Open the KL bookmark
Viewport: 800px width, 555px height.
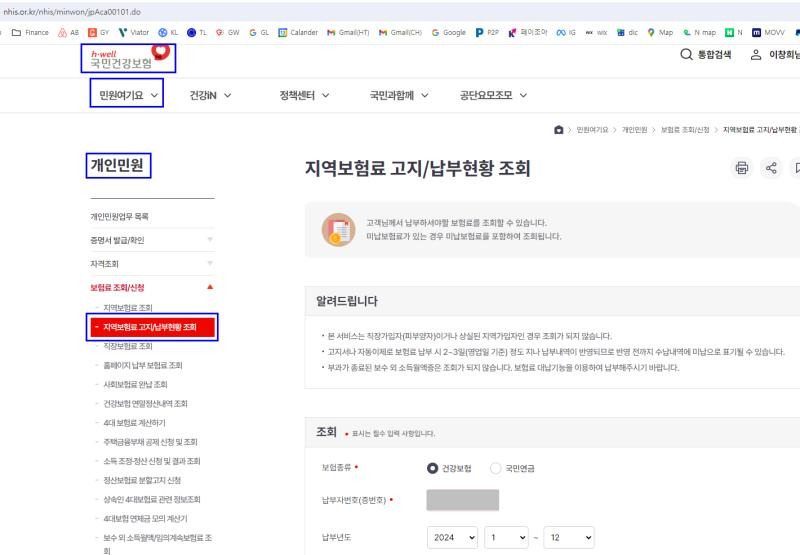click(x=168, y=32)
